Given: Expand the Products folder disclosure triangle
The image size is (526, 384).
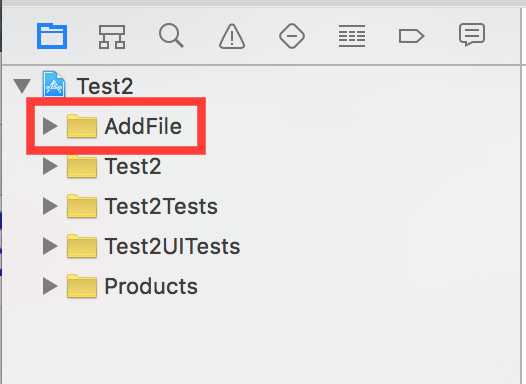Looking at the screenshot, I should click(50, 286).
